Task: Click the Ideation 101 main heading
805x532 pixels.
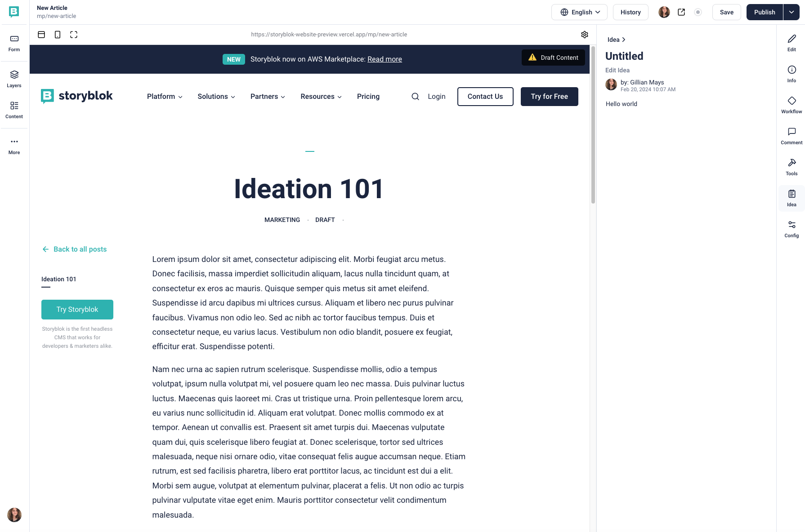Action: pos(309,189)
